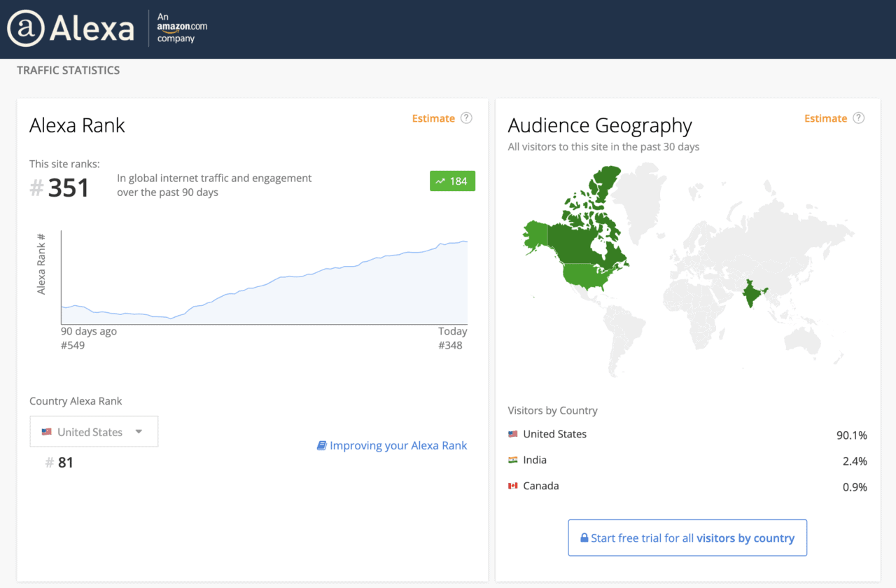Click India on the world map
This screenshot has height=588, width=896.
click(752, 293)
